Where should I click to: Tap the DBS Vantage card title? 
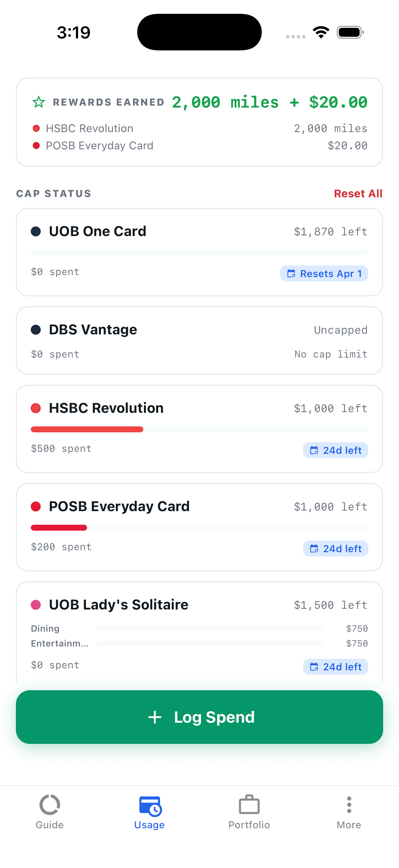[x=93, y=329]
